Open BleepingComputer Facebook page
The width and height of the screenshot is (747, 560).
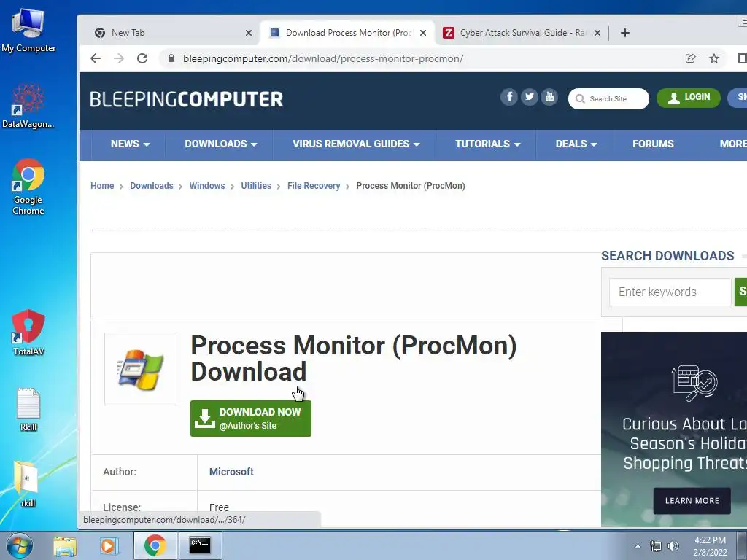pos(508,97)
